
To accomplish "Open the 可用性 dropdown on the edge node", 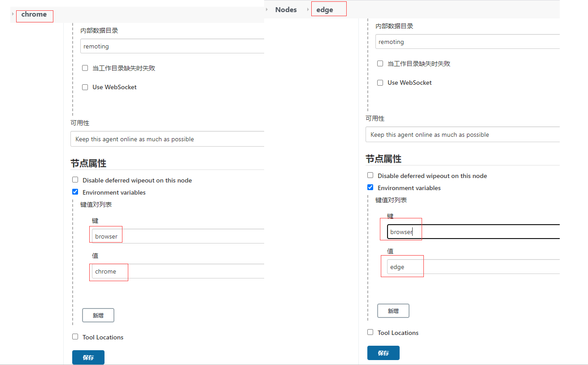I will coord(462,135).
